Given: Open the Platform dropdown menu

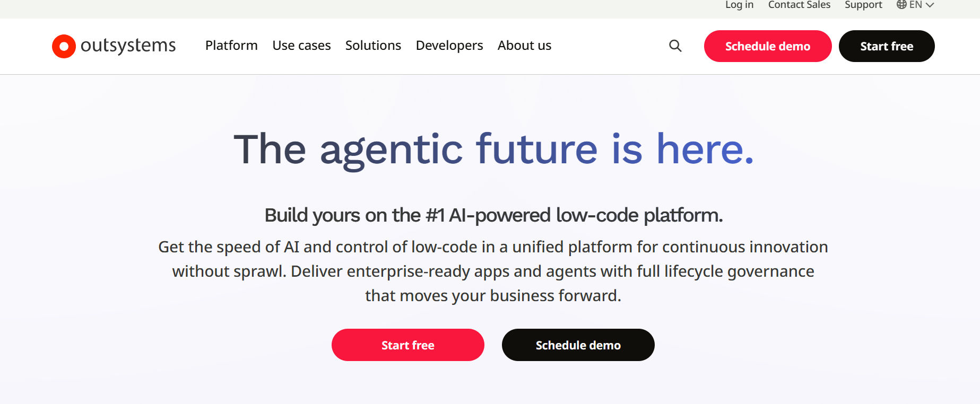Looking at the screenshot, I should point(231,46).
